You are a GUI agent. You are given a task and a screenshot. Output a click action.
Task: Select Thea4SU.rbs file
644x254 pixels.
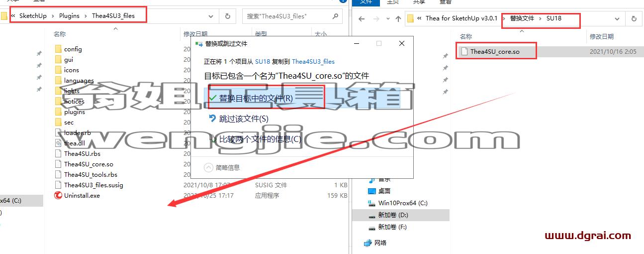click(82, 153)
